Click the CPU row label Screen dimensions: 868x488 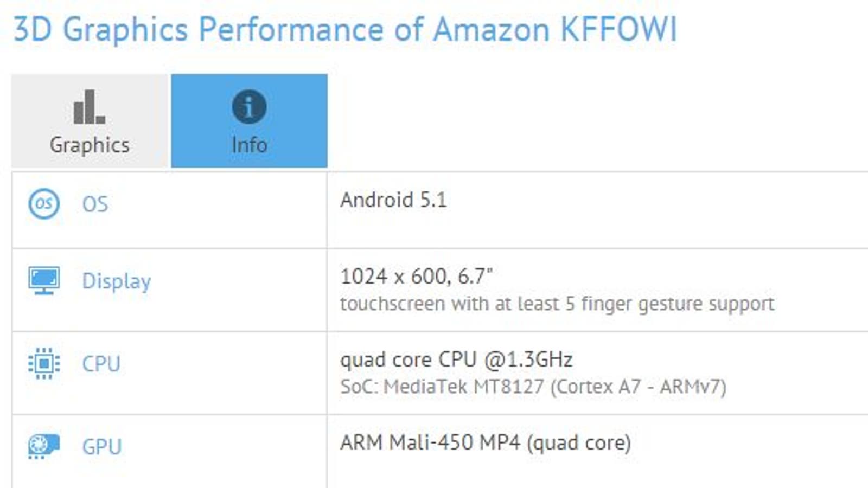101,364
